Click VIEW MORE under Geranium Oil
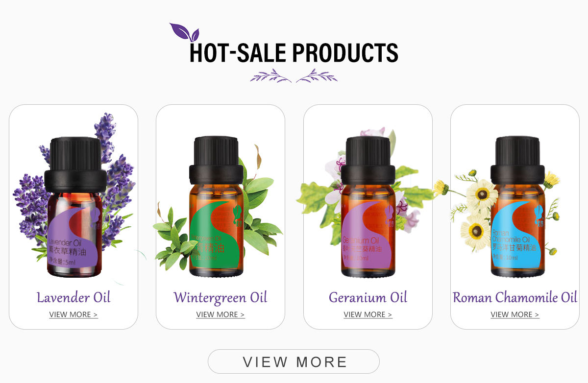 click(368, 314)
